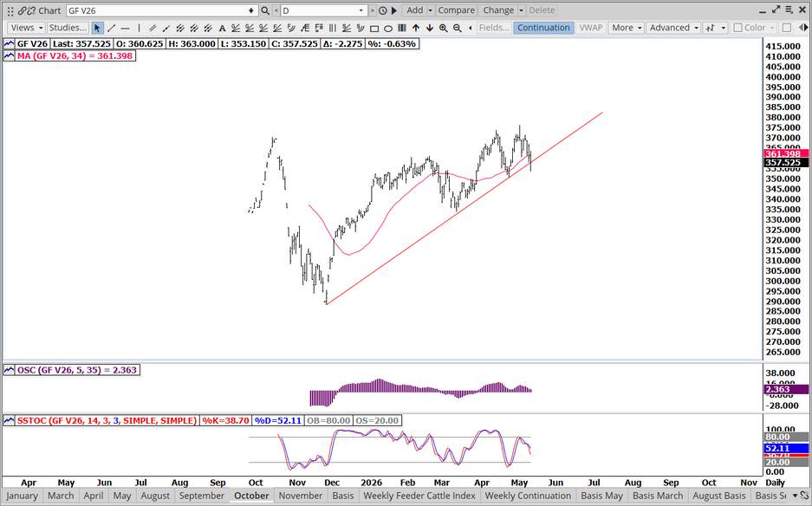Switch to the November tab

(x=301, y=496)
